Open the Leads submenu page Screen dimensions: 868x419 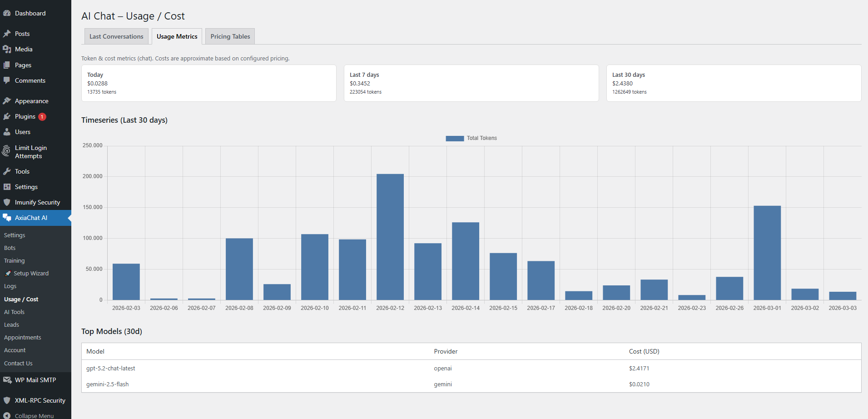11,324
